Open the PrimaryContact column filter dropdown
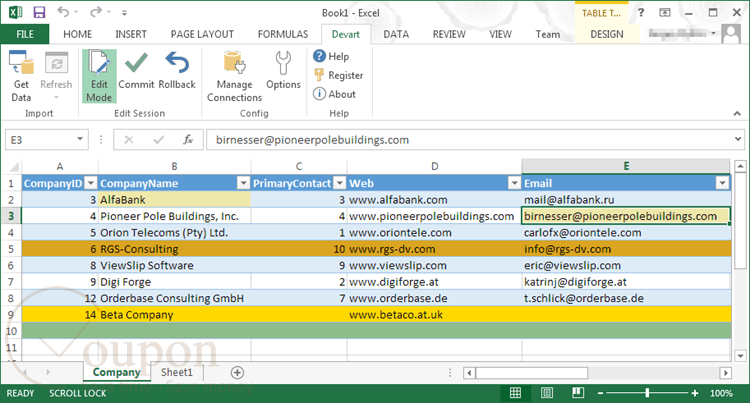Image resolution: width=750 pixels, height=403 pixels. (x=340, y=183)
